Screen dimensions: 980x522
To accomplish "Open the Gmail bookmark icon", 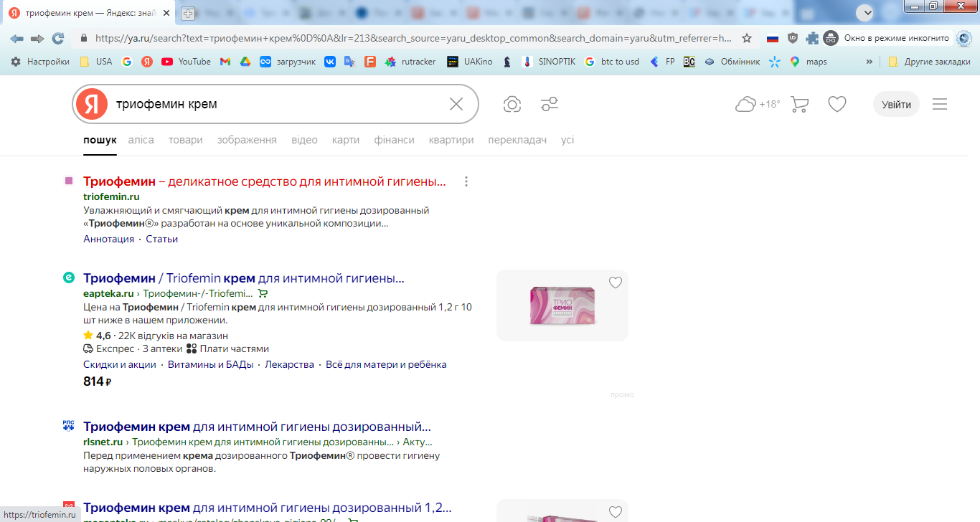I will 225,62.
